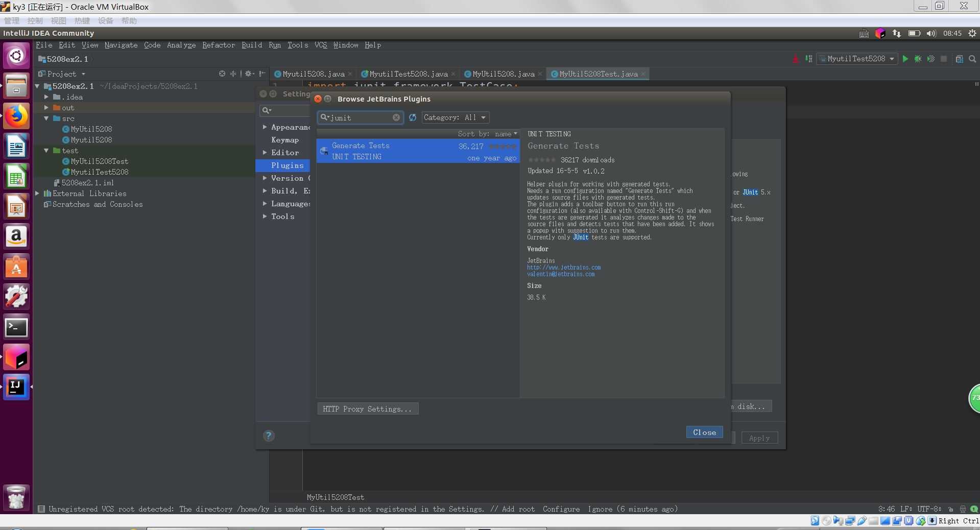The width and height of the screenshot is (980, 530).
Task: Open volume indicator in top panel
Action: tap(931, 33)
